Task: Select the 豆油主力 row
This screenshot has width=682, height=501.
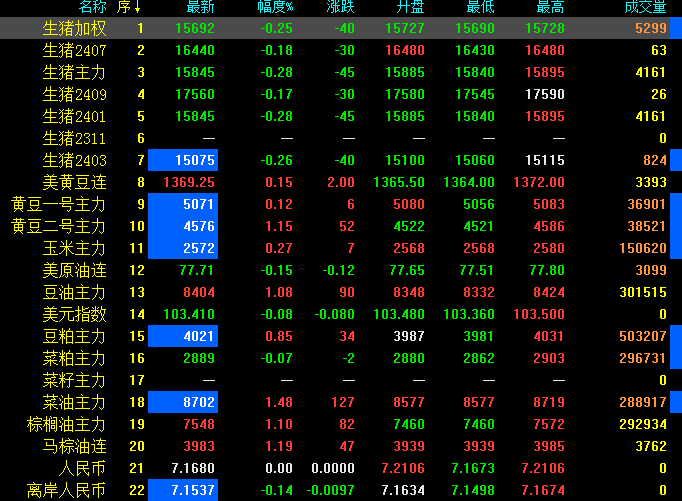Action: (x=341, y=292)
